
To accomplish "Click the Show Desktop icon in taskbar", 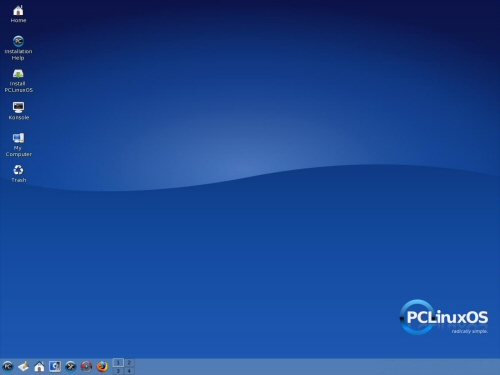I will point(23,367).
